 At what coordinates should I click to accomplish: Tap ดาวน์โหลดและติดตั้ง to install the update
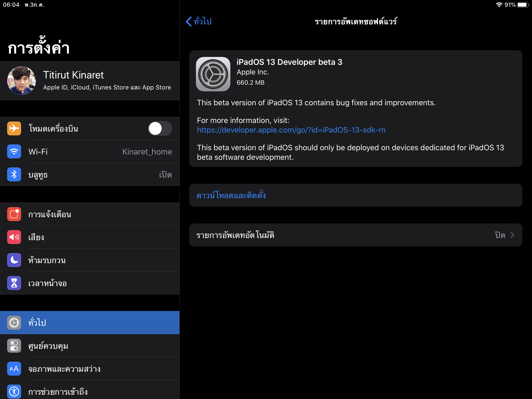pyautogui.click(x=231, y=195)
